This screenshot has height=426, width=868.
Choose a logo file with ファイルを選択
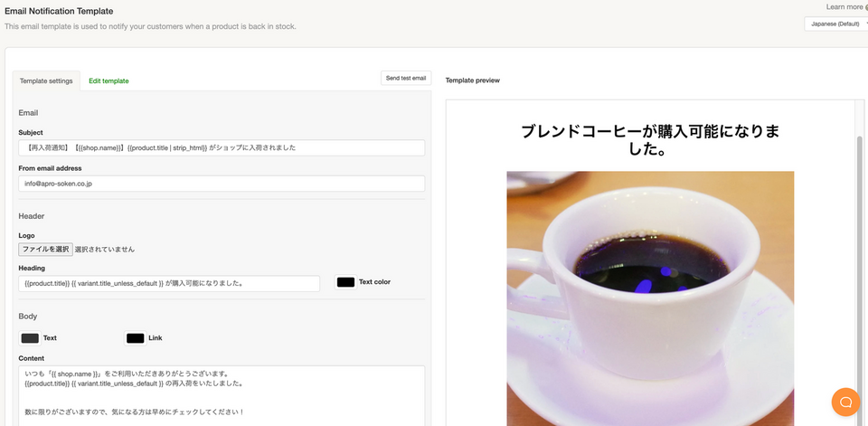[x=45, y=250]
